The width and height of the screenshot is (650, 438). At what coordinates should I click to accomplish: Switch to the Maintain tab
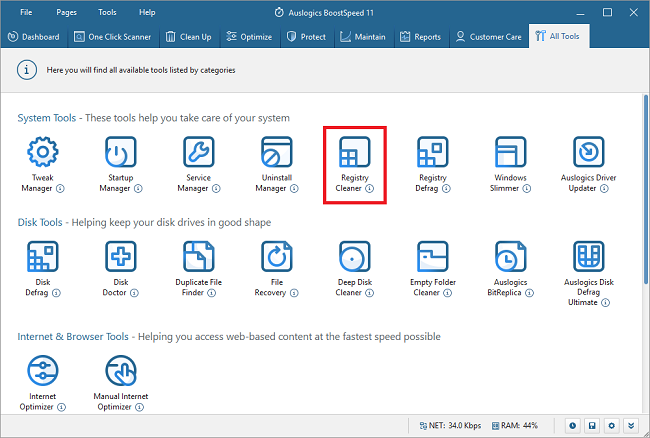pos(363,37)
